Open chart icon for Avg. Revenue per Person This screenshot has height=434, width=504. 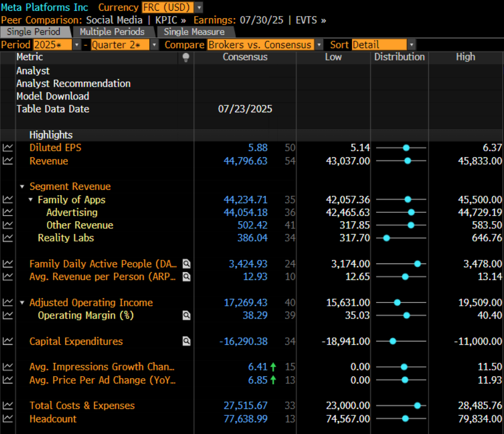[x=7, y=277]
